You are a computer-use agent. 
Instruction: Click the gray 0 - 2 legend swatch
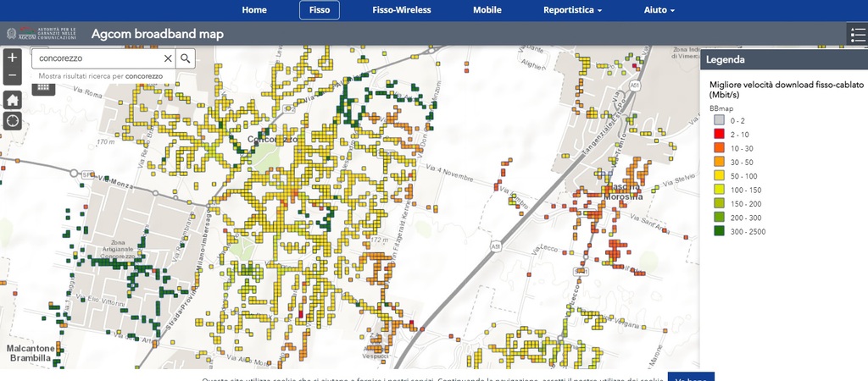(719, 120)
